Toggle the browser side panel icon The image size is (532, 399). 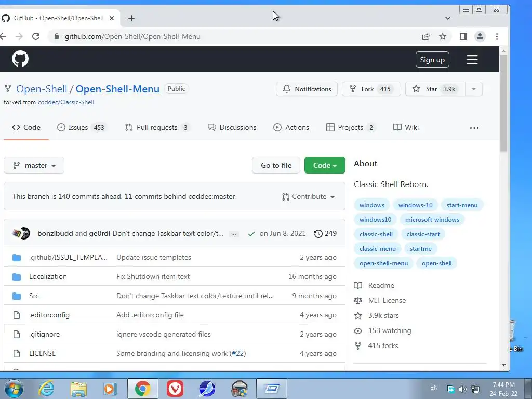[x=463, y=36]
